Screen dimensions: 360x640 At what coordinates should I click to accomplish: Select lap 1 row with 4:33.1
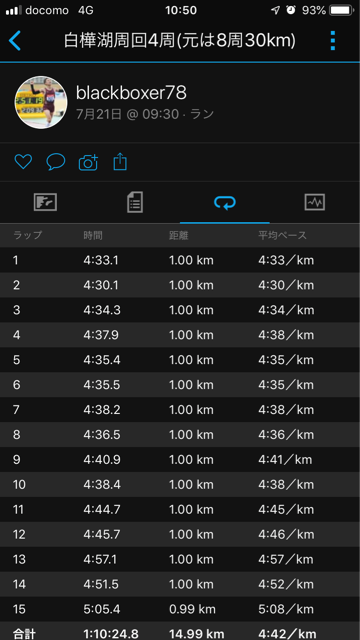pyautogui.click(x=180, y=260)
